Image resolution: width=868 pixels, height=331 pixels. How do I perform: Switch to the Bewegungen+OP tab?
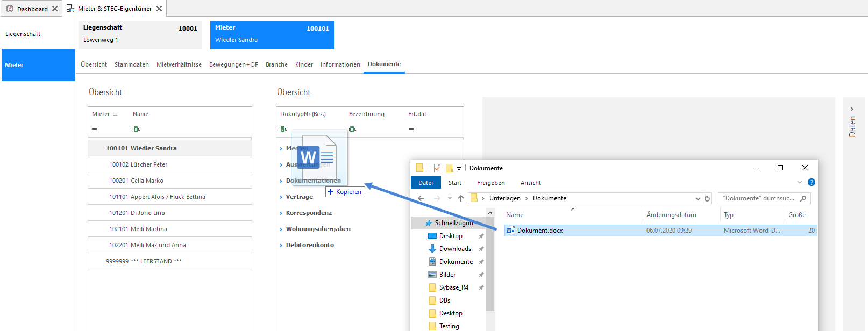(234, 64)
